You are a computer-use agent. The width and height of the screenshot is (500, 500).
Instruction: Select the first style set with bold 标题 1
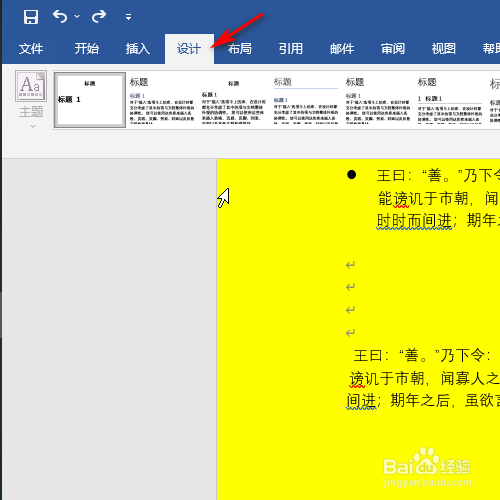tap(90, 100)
